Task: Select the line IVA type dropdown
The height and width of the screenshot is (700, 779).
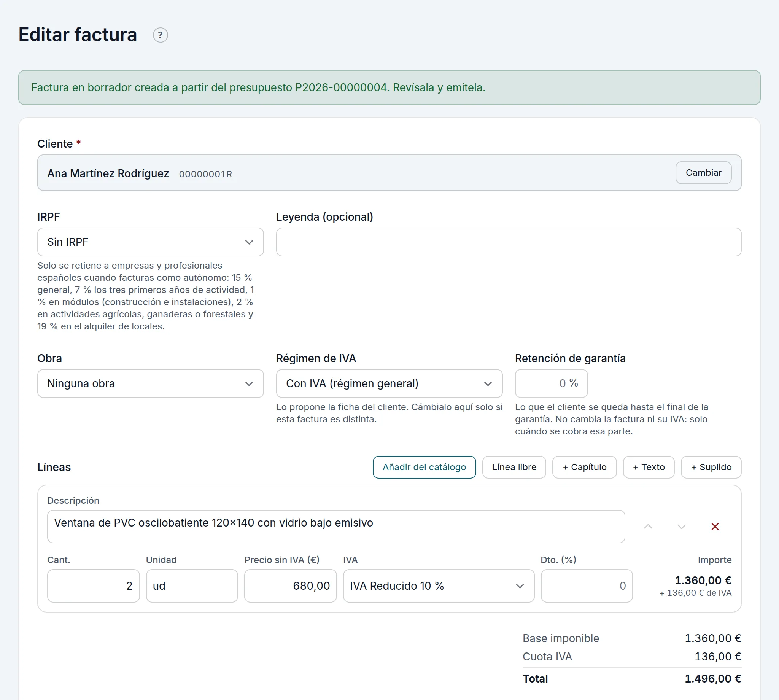Action: click(438, 586)
